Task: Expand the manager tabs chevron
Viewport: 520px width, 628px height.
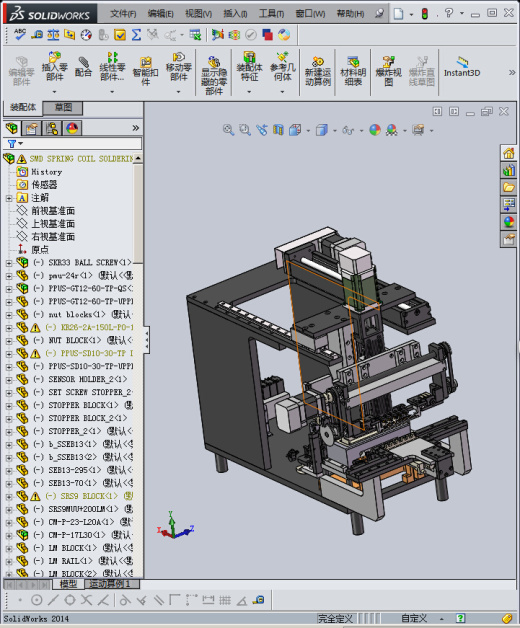Action: click(x=135, y=128)
